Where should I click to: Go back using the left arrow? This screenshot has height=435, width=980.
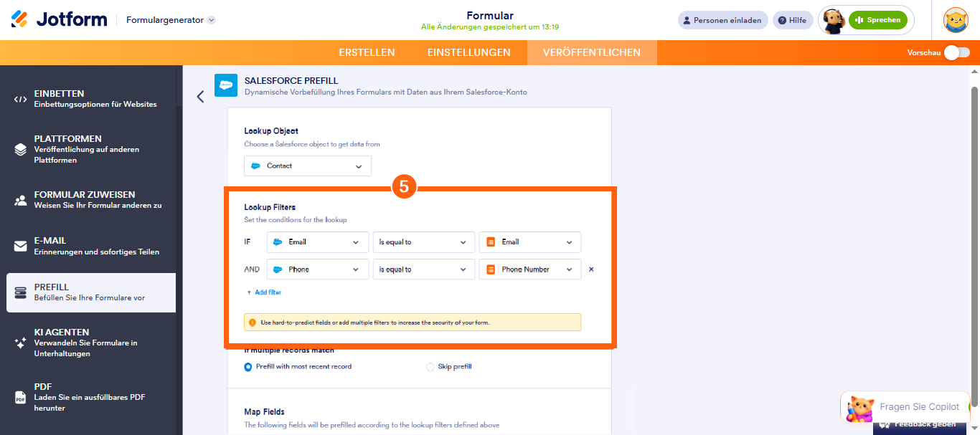(x=200, y=96)
